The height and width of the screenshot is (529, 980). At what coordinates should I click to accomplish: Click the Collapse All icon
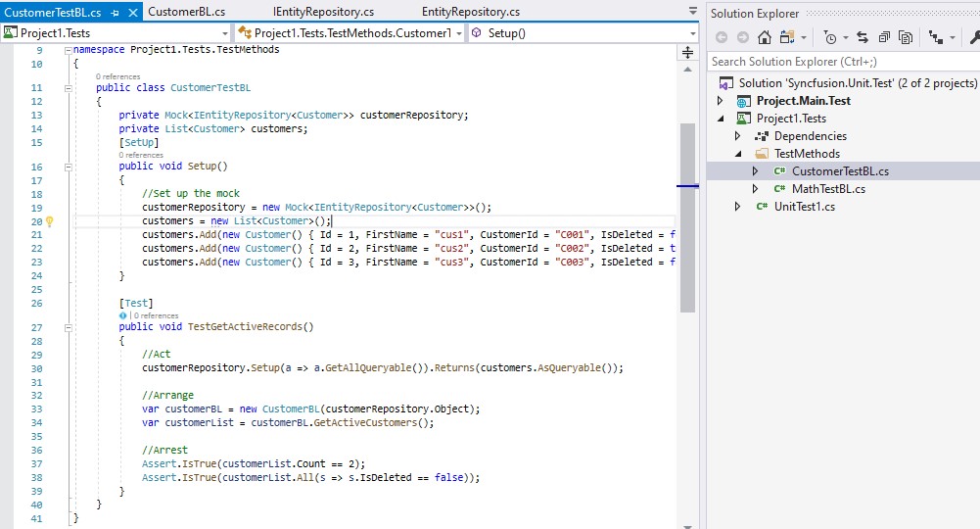click(884, 37)
